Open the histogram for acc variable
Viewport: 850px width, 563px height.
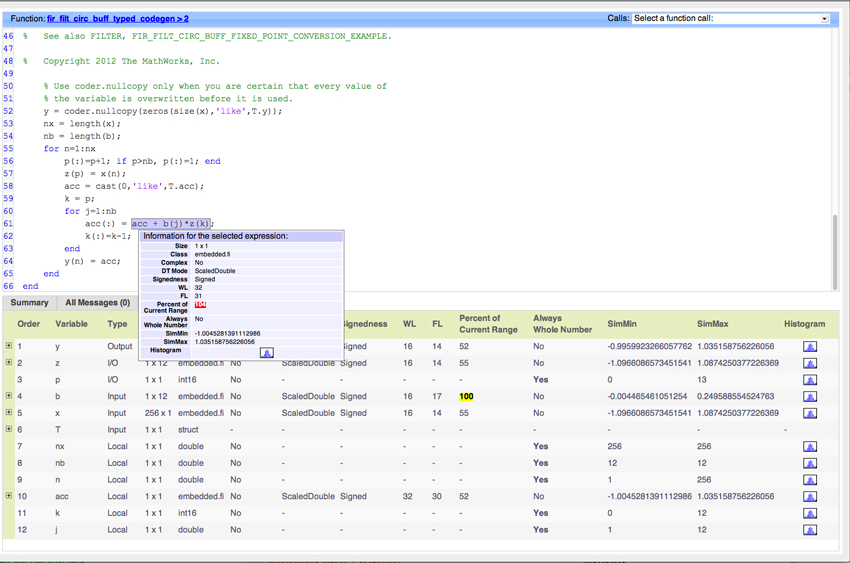coord(809,497)
